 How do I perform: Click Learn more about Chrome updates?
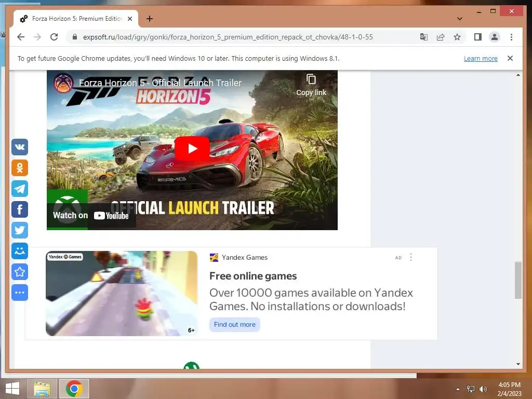coord(481,59)
